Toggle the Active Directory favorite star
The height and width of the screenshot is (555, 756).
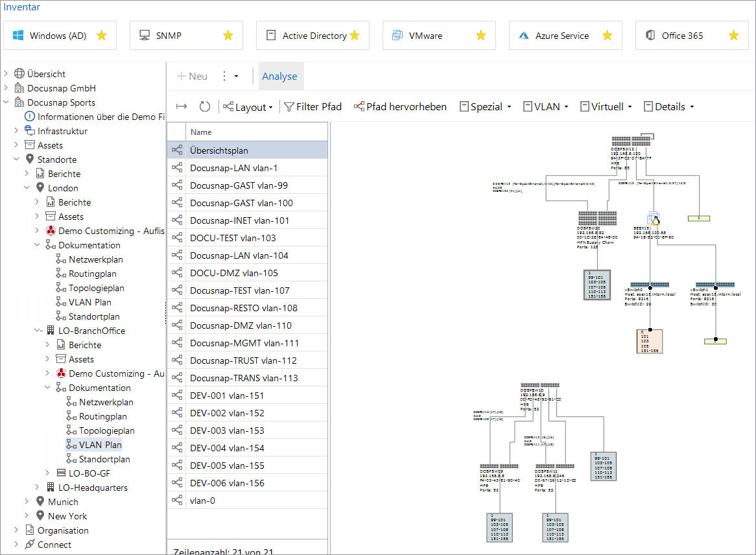[x=355, y=35]
